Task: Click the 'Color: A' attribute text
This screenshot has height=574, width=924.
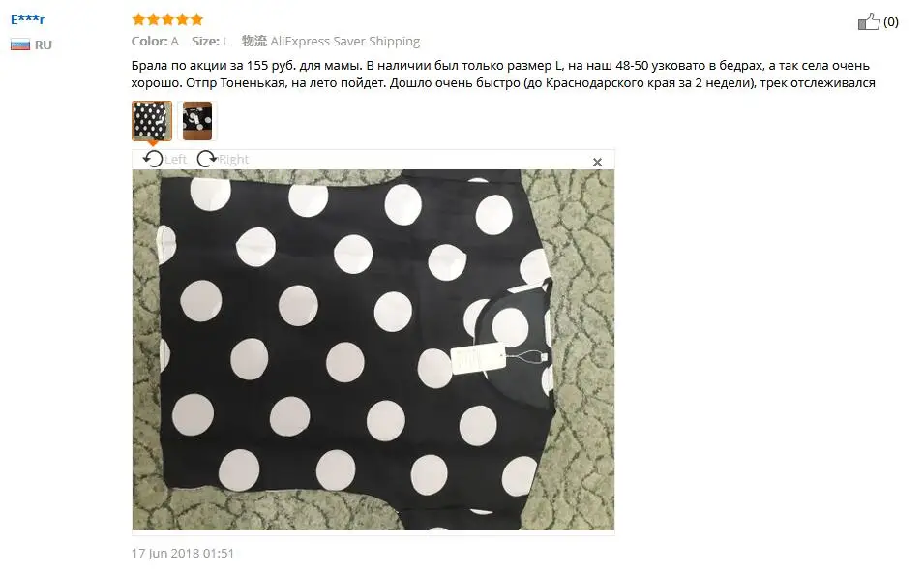Action: (155, 42)
